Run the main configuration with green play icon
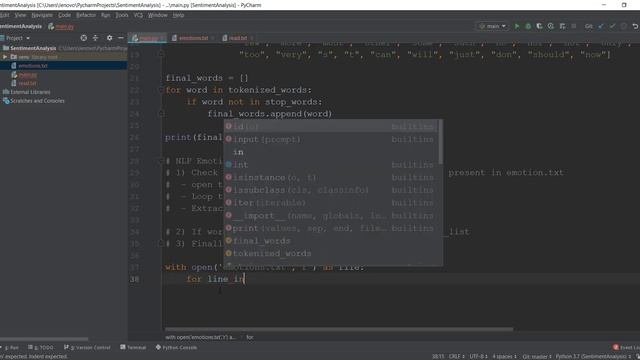This screenshot has height=360, width=640. pyautogui.click(x=517, y=26)
